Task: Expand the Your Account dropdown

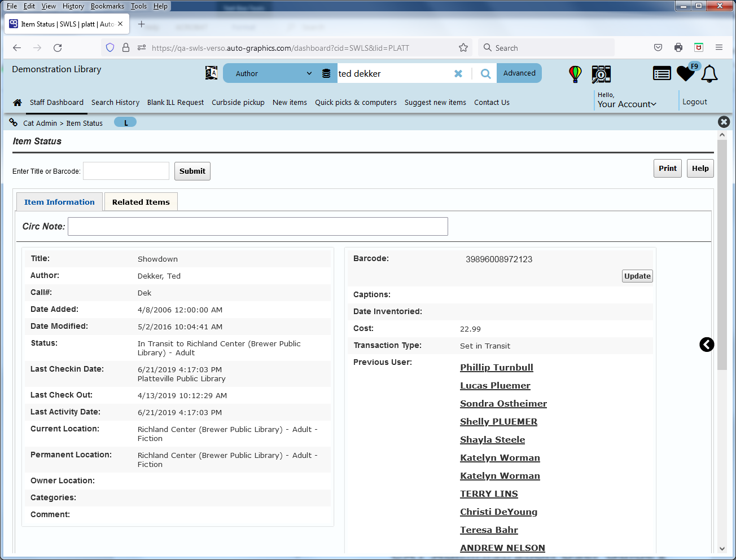Action: (x=627, y=104)
